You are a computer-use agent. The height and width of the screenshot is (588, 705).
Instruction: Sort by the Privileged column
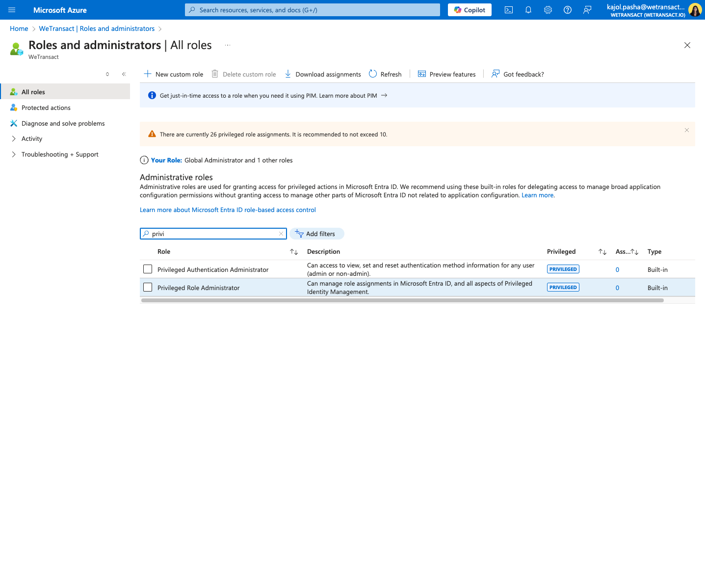602,252
